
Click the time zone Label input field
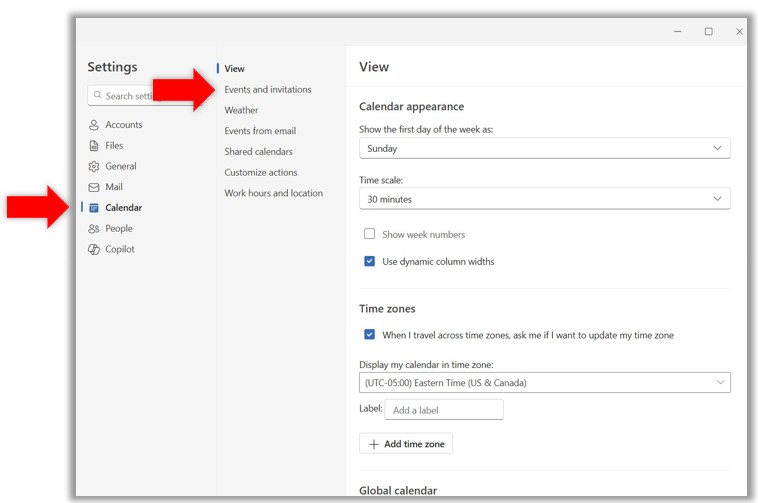click(444, 410)
